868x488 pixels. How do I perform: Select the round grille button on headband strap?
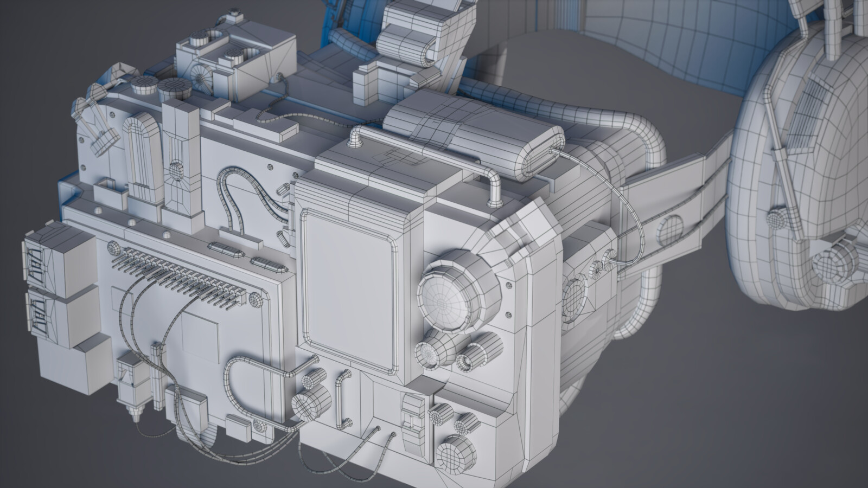[x=671, y=230]
